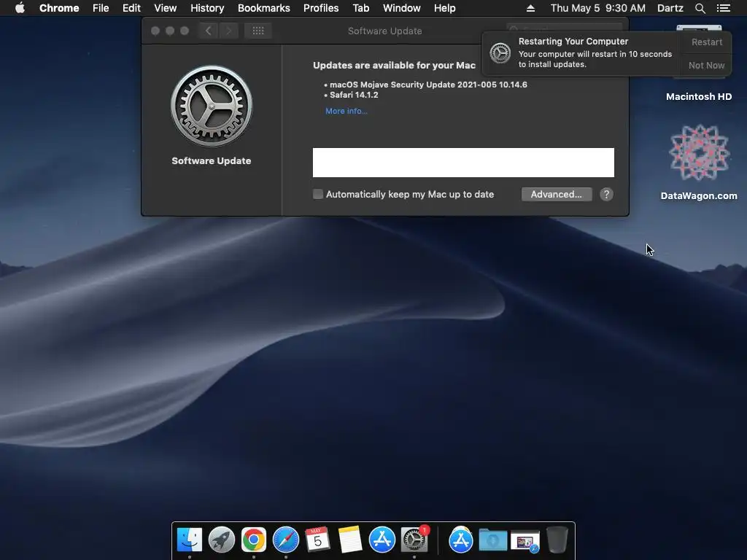Open Calendar from the Dock
Viewport: 747px width, 560px height.
click(x=318, y=540)
